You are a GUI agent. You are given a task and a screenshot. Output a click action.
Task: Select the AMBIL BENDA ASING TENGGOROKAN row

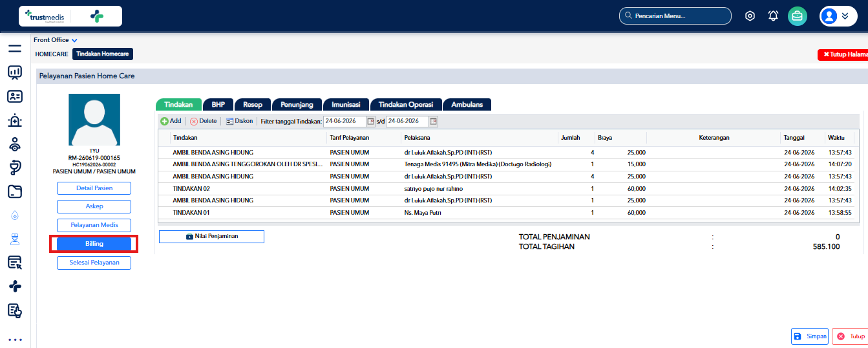click(508, 164)
